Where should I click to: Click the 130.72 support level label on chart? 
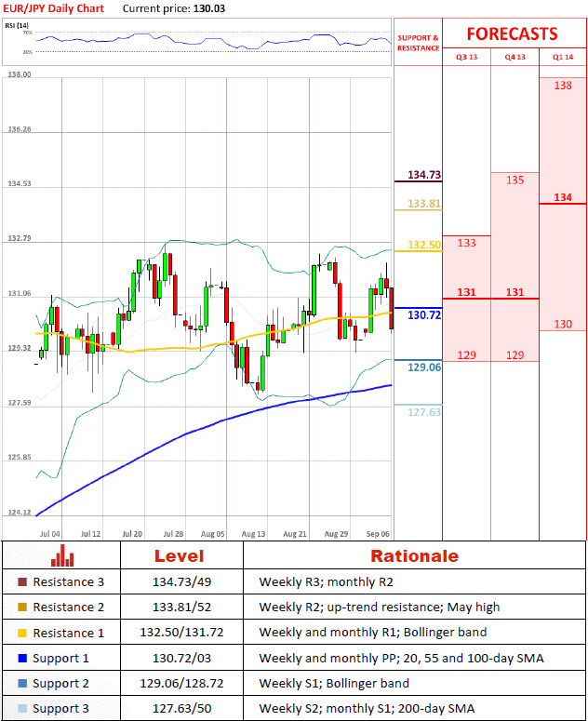tap(424, 315)
